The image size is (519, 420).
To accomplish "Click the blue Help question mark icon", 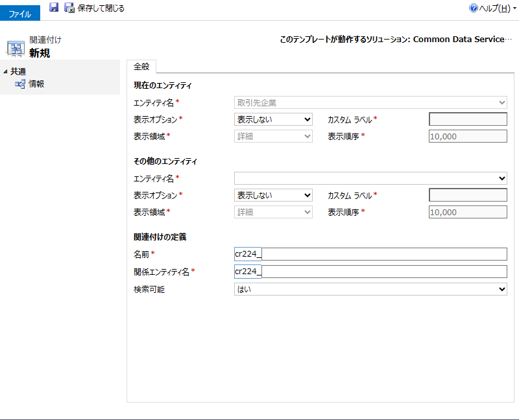I will pyautogui.click(x=473, y=8).
